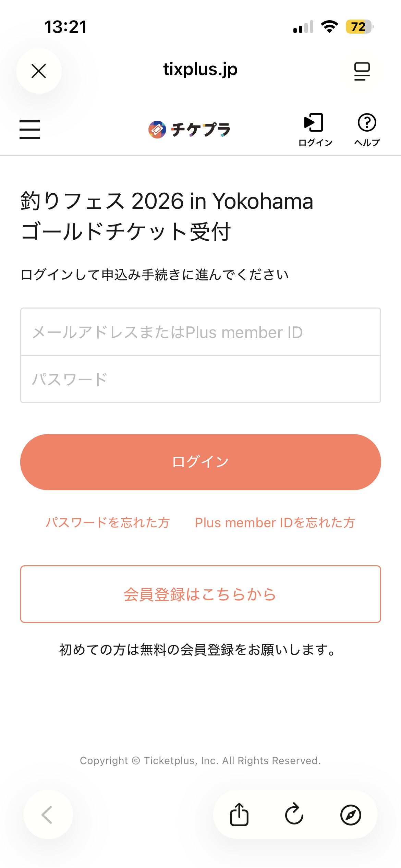
Task: Tap the 会員登録はこちらから button
Action: (200, 594)
